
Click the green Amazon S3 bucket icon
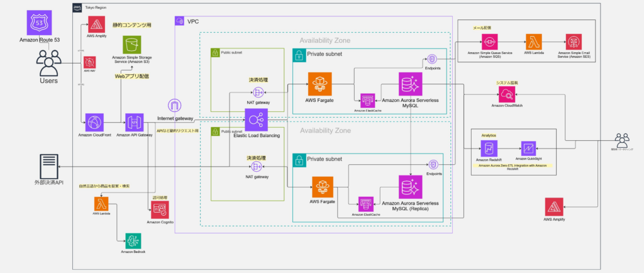coord(131,44)
